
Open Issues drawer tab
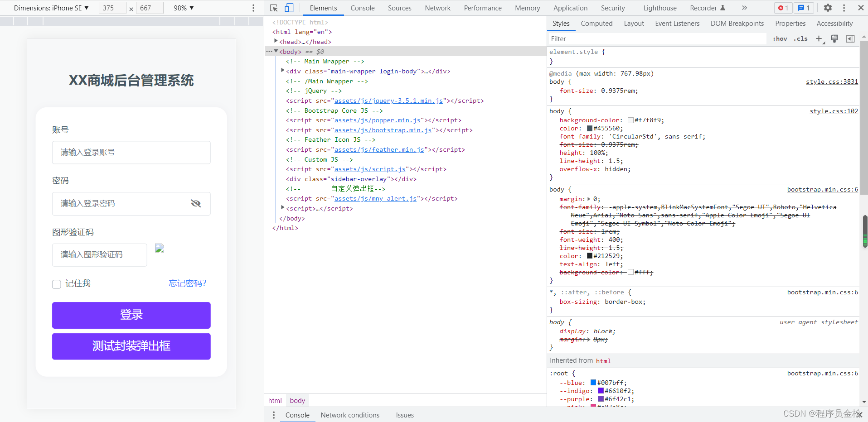405,415
